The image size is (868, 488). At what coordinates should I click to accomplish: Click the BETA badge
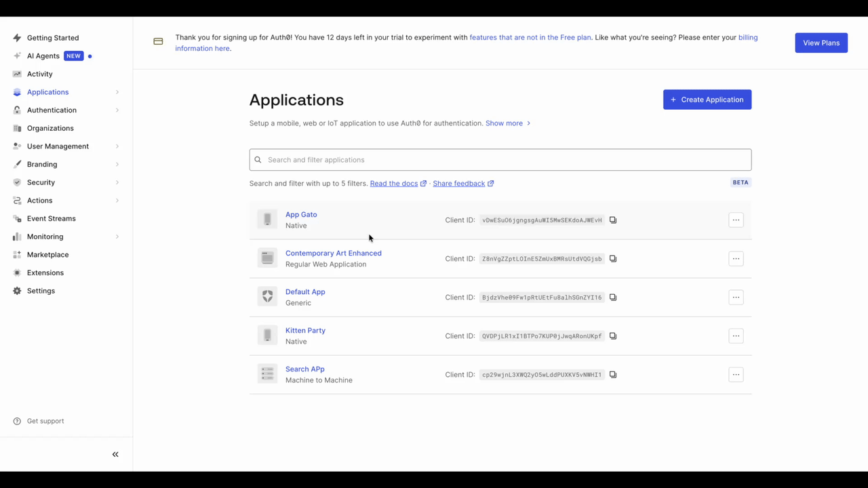click(x=741, y=182)
